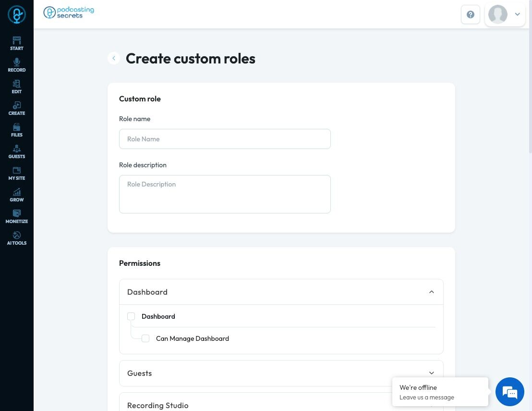The width and height of the screenshot is (532, 411).
Task: Click the Podcasting Secrets logo link
Action: click(69, 12)
